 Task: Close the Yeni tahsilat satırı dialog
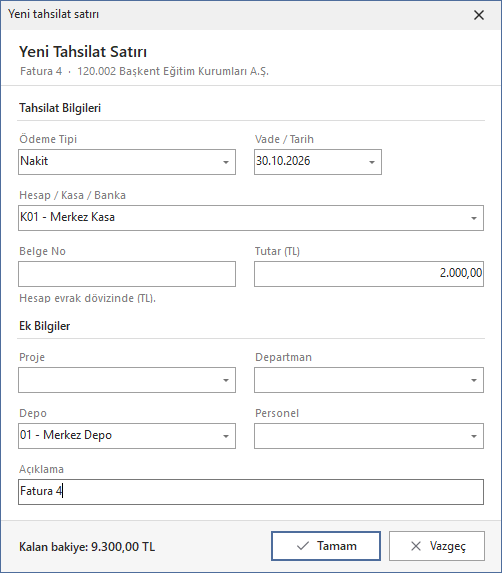(479, 15)
